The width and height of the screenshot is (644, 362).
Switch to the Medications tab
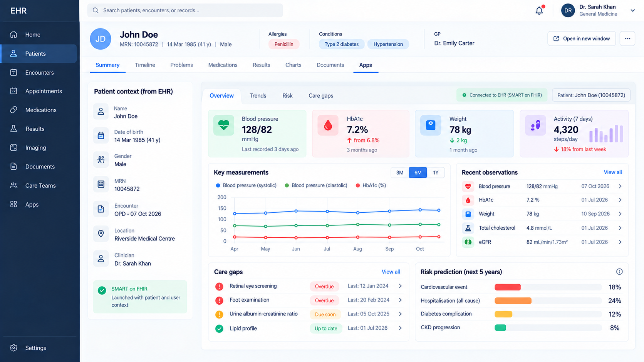[x=223, y=65]
